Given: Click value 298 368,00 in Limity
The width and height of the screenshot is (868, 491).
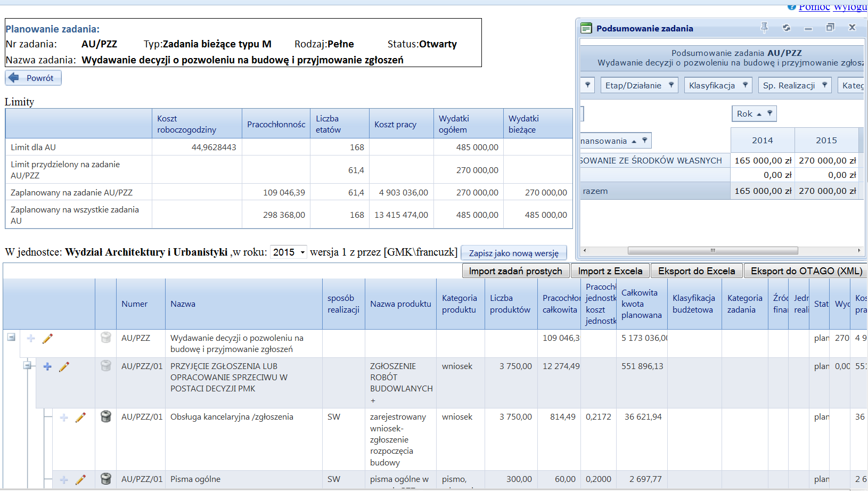Looking at the screenshot, I should click(284, 215).
